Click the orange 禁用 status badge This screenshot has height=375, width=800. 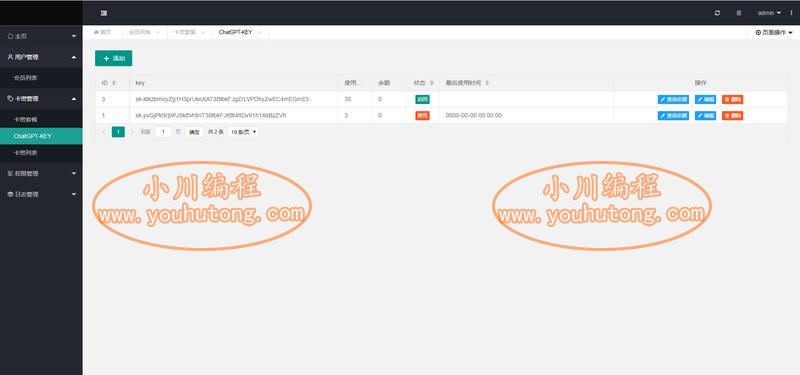click(x=422, y=116)
